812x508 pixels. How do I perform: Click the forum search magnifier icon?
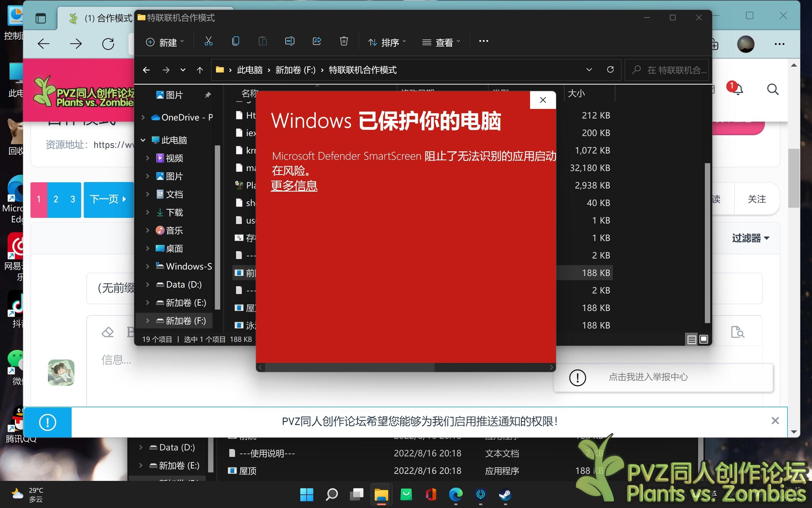(773, 89)
